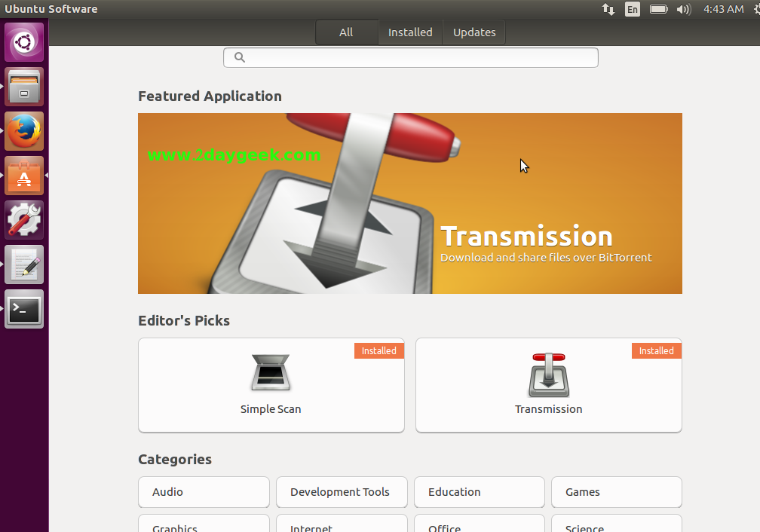
Task: Click the Simple Scan label
Action: pos(271,409)
